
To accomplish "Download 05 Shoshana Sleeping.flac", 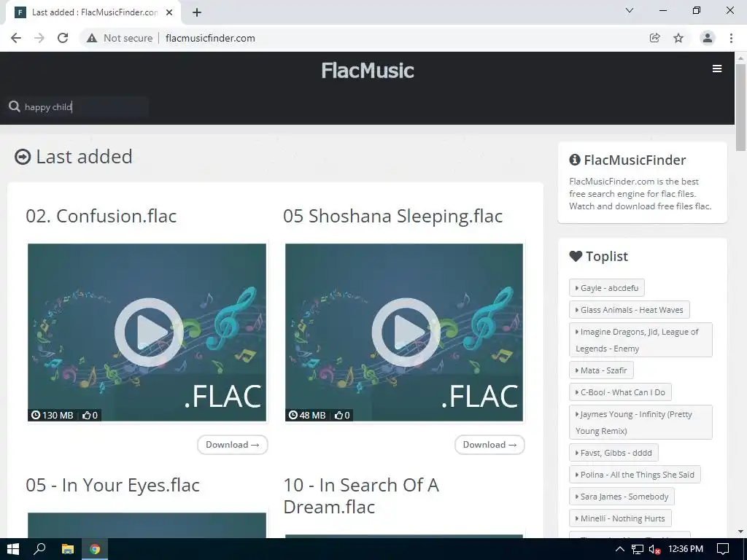I will coord(489,445).
